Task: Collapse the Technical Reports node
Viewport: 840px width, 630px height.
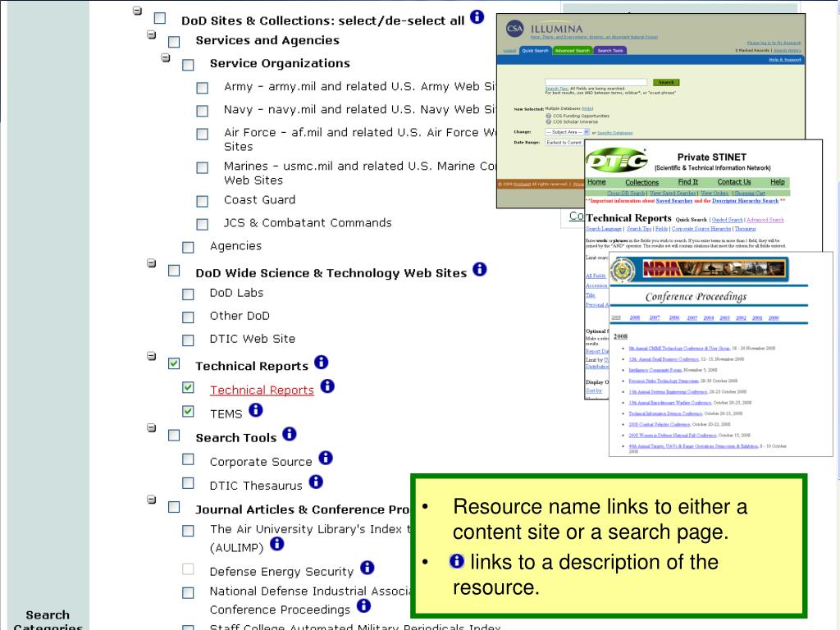Action: (152, 356)
